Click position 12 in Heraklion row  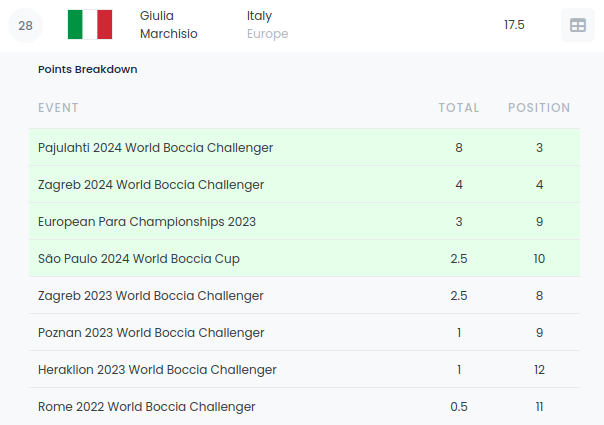point(539,370)
